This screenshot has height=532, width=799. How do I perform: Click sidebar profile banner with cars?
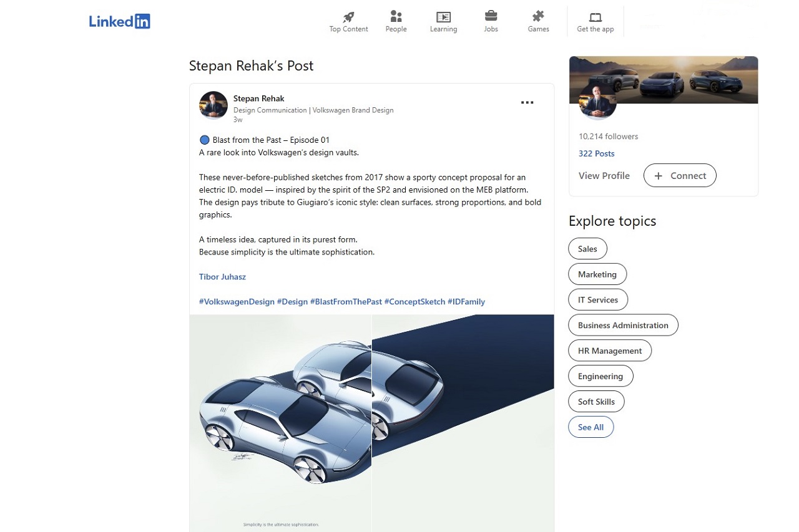(x=664, y=79)
